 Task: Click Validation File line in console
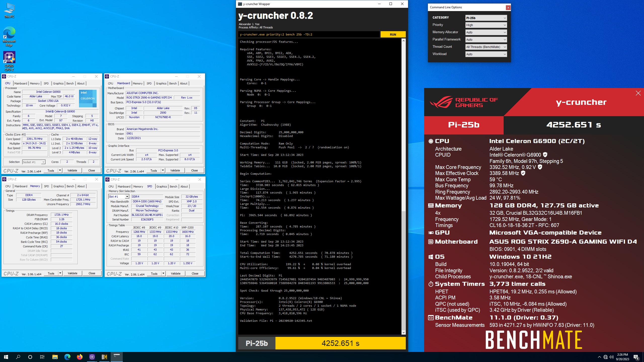click(276, 321)
